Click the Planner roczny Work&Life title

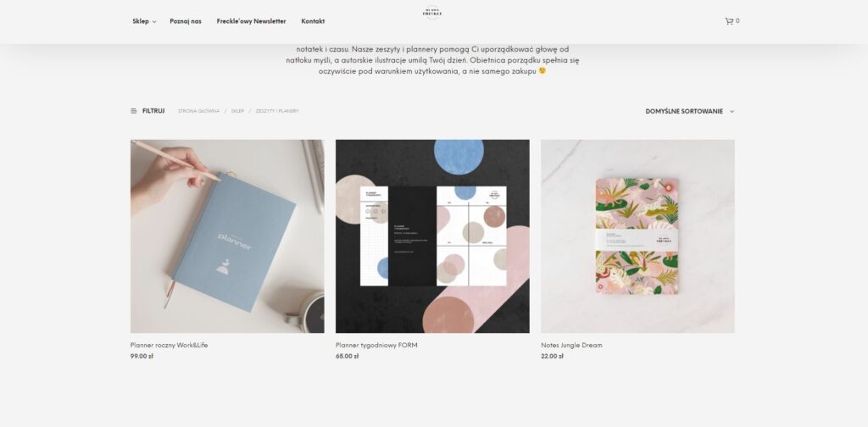170,345
